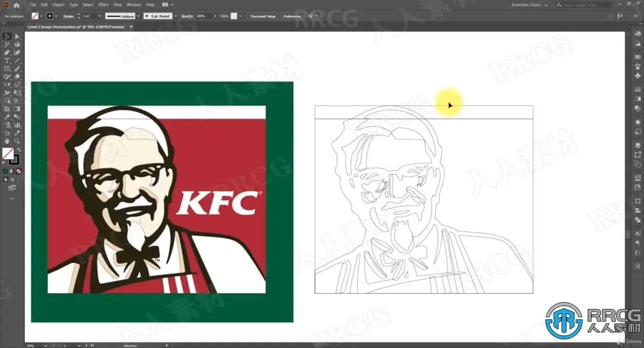
Task: Select the Artboard tool
Action: (7, 133)
